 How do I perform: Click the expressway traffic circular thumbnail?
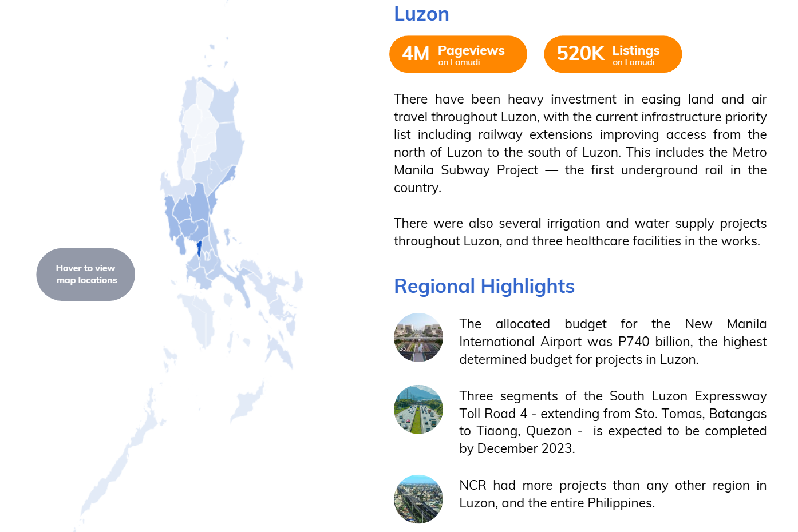(x=418, y=409)
